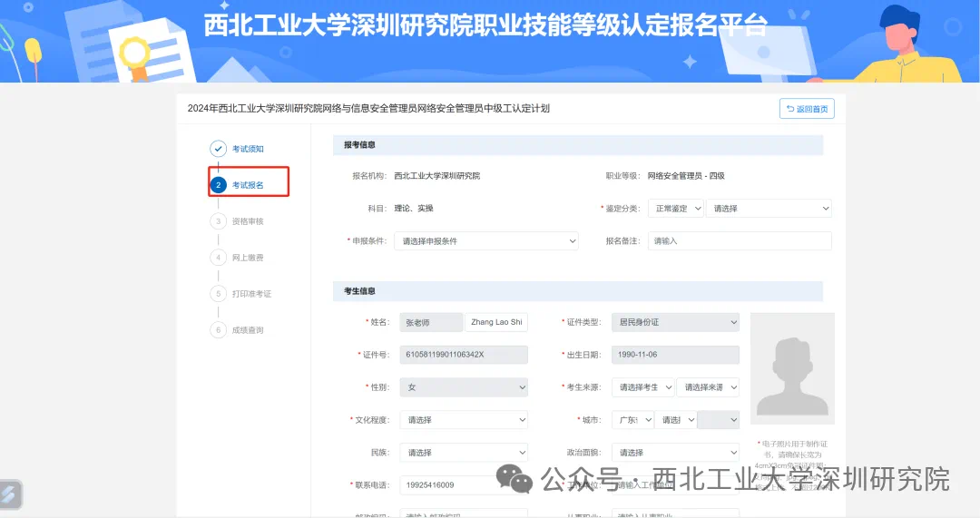This screenshot has width=980, height=518.
Task: Expand the 文化程度 dropdown
Action: [x=464, y=420]
